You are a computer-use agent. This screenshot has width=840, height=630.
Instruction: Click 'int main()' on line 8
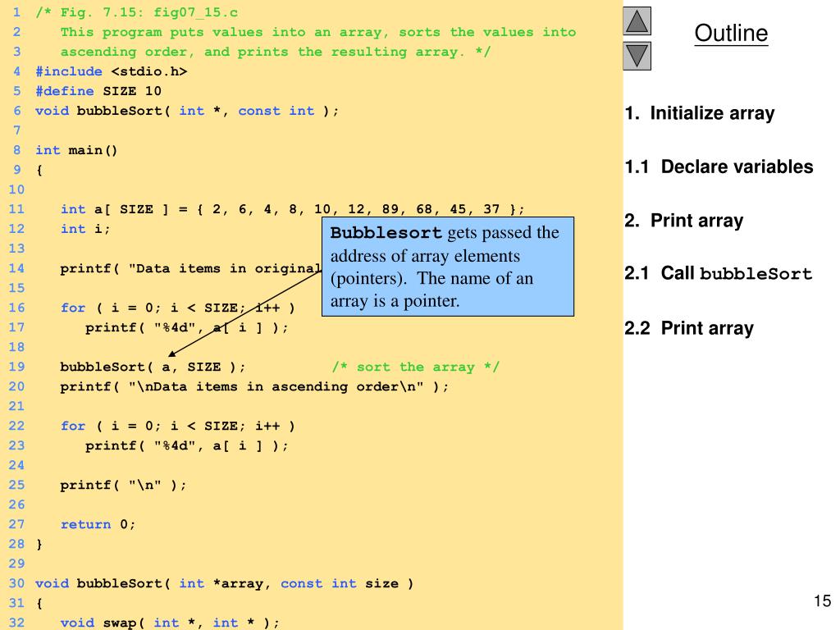pos(76,151)
